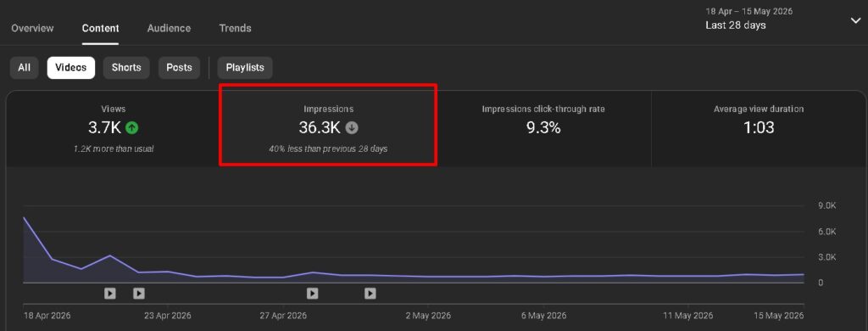This screenshot has width=868, height=331.
Task: Click the '23 Apr 2026' axis label
Action: 167,316
